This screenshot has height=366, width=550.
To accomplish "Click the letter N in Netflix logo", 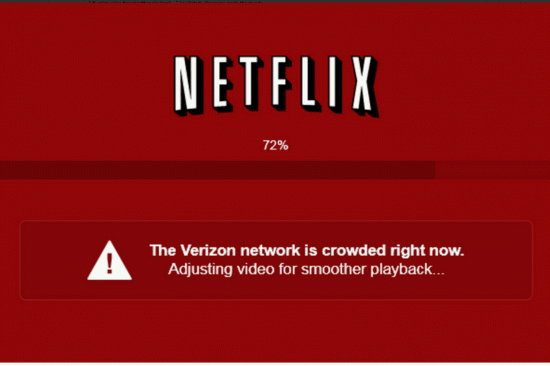I will 189,85.
